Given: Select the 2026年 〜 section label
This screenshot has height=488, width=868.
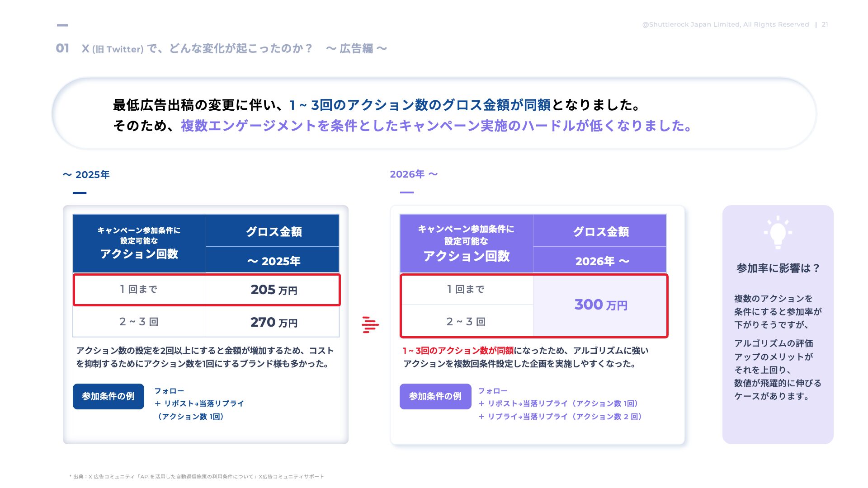Looking at the screenshot, I should pyautogui.click(x=413, y=174).
